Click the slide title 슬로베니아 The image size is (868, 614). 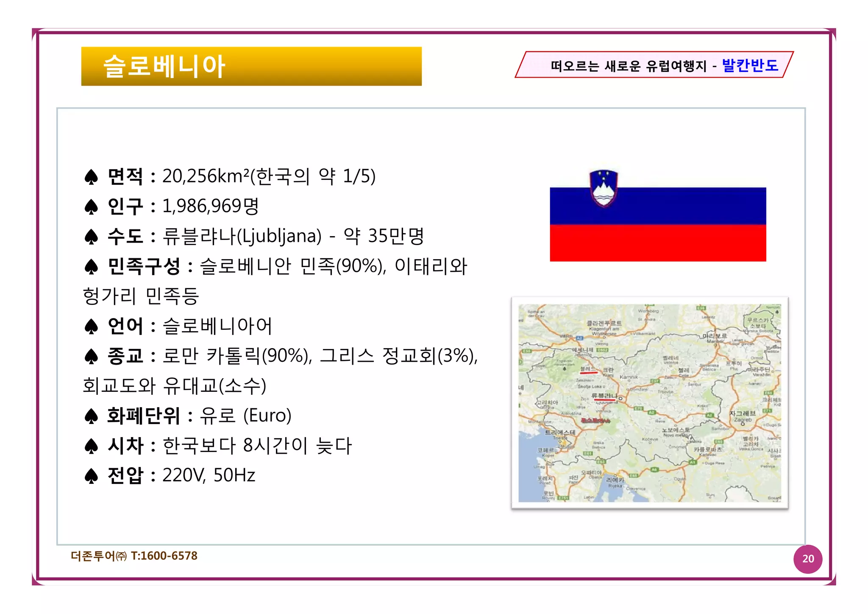click(x=164, y=66)
